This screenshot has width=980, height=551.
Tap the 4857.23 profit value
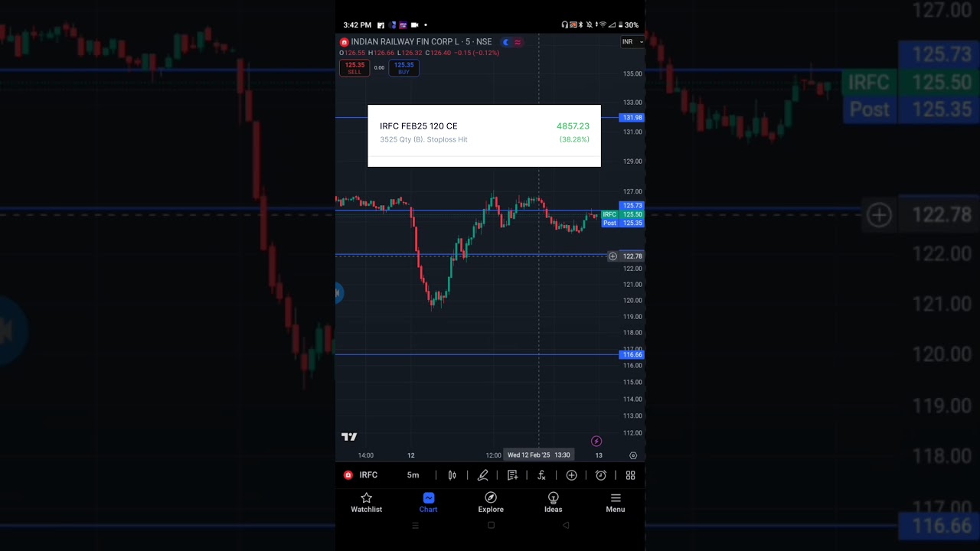point(573,126)
